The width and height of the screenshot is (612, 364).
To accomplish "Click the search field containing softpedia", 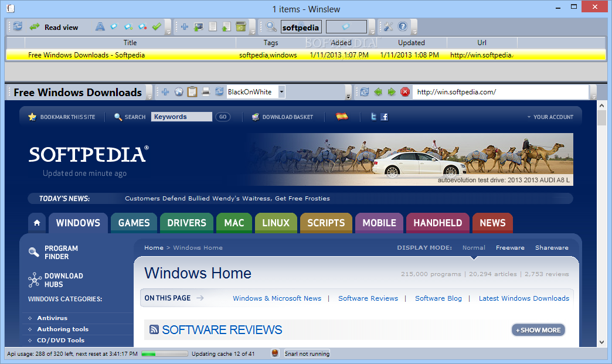I will point(301,27).
